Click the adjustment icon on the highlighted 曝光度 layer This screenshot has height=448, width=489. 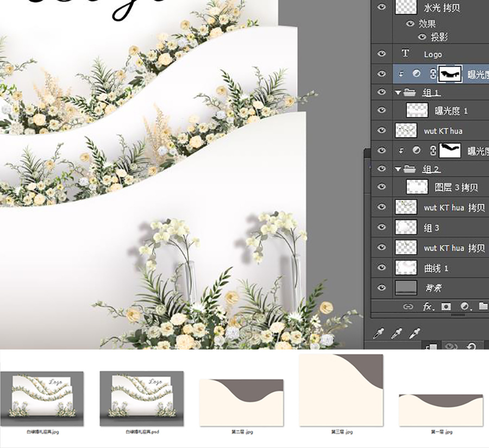(x=416, y=73)
